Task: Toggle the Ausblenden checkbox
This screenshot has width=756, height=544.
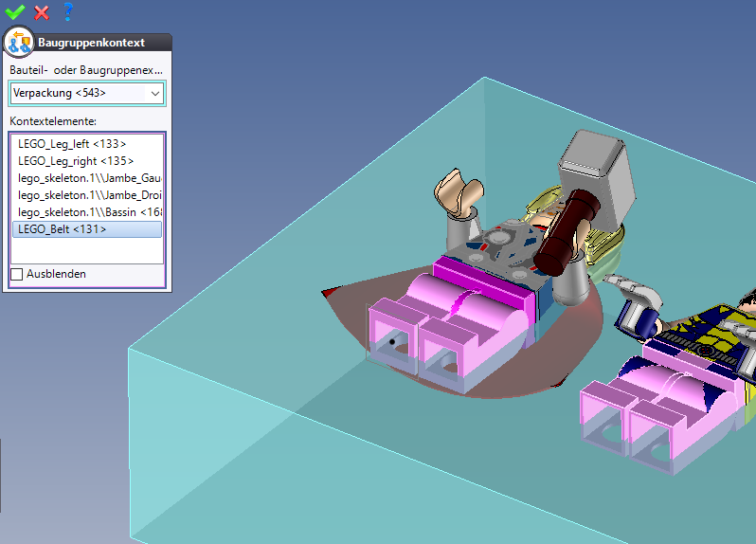Action: point(17,274)
